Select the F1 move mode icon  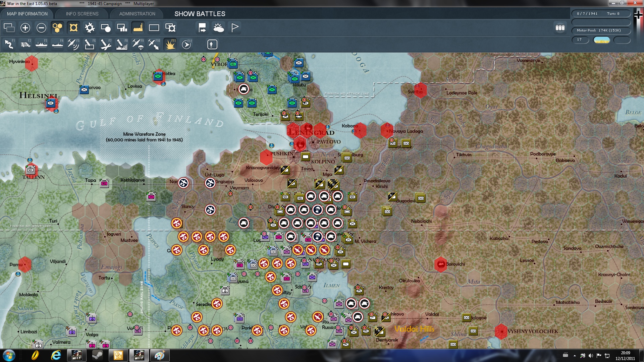[x=9, y=44]
